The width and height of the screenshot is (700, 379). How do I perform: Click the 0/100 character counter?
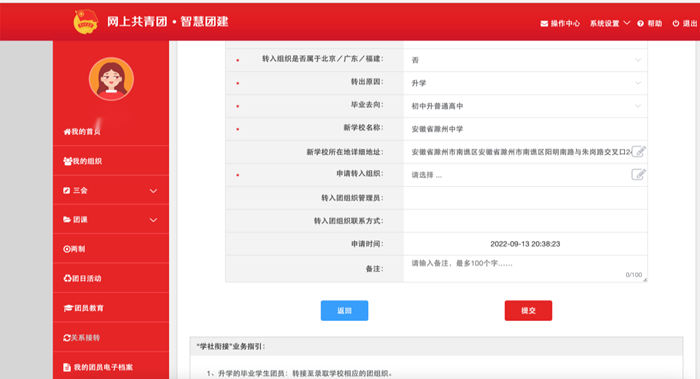click(x=633, y=275)
